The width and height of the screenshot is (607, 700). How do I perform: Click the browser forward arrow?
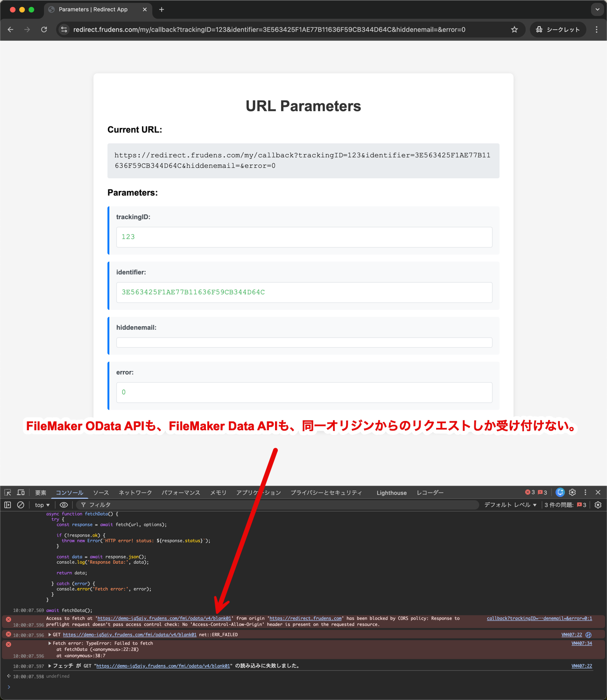coord(27,29)
